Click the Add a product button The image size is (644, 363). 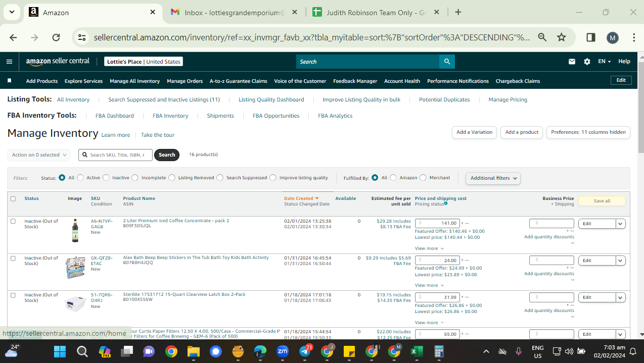click(x=522, y=132)
